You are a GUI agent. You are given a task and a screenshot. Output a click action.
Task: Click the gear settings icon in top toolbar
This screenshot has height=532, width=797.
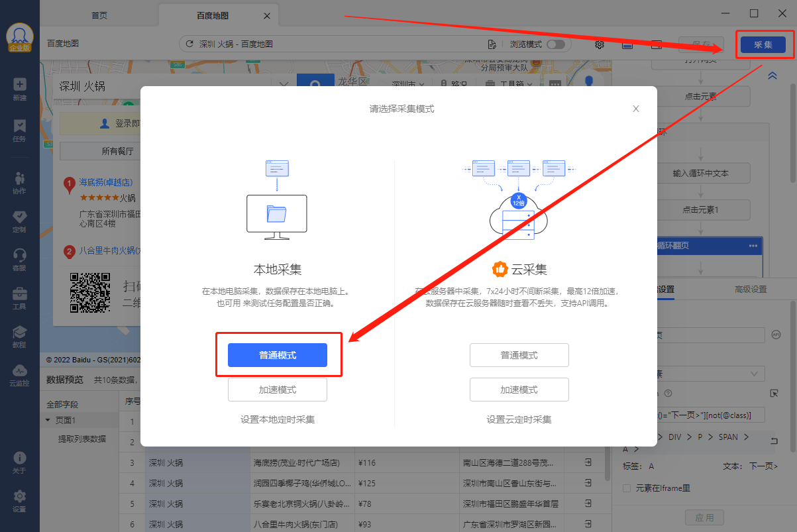tap(600, 44)
